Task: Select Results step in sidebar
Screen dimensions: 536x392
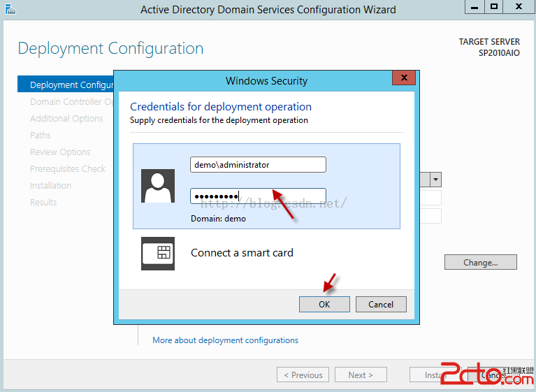Action: pos(43,202)
